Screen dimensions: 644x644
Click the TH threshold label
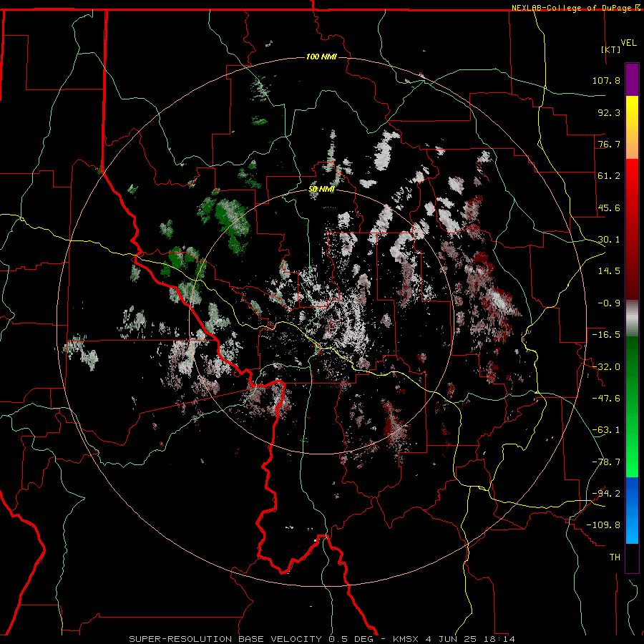click(615, 557)
